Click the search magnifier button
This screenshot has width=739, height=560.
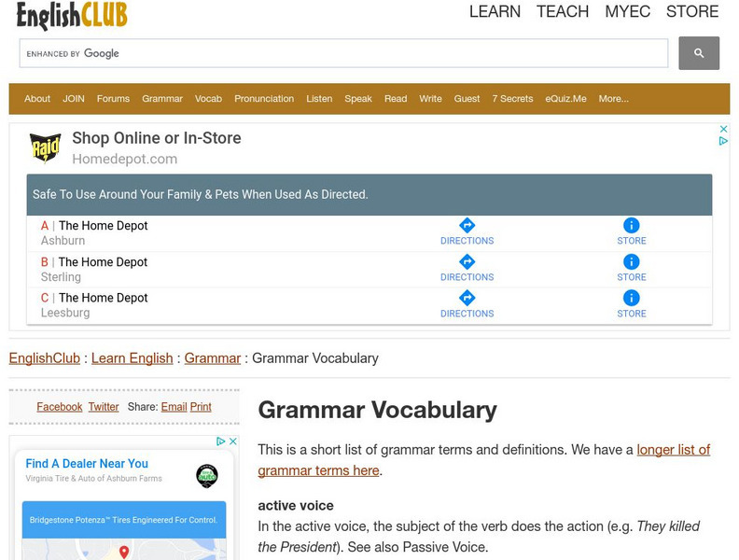tap(699, 53)
